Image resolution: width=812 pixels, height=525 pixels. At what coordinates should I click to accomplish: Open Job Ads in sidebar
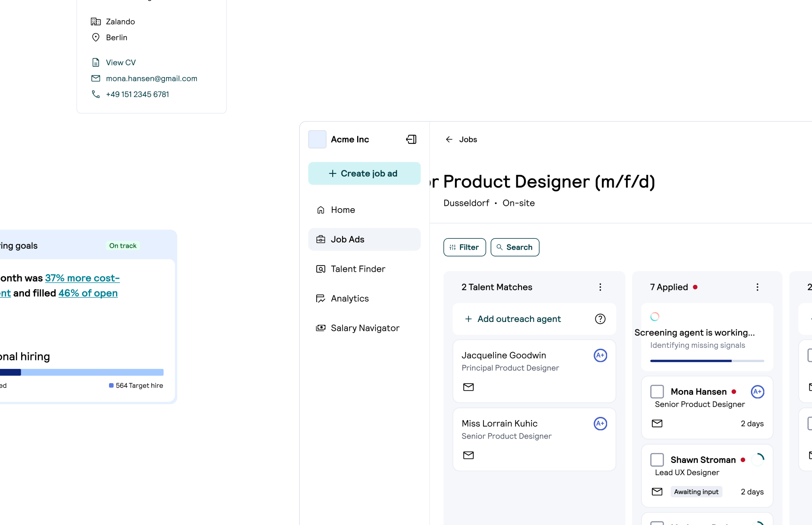[364, 239]
